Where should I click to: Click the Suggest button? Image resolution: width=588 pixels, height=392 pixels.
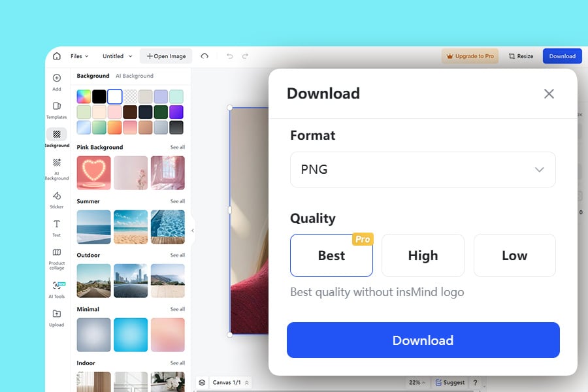450,382
